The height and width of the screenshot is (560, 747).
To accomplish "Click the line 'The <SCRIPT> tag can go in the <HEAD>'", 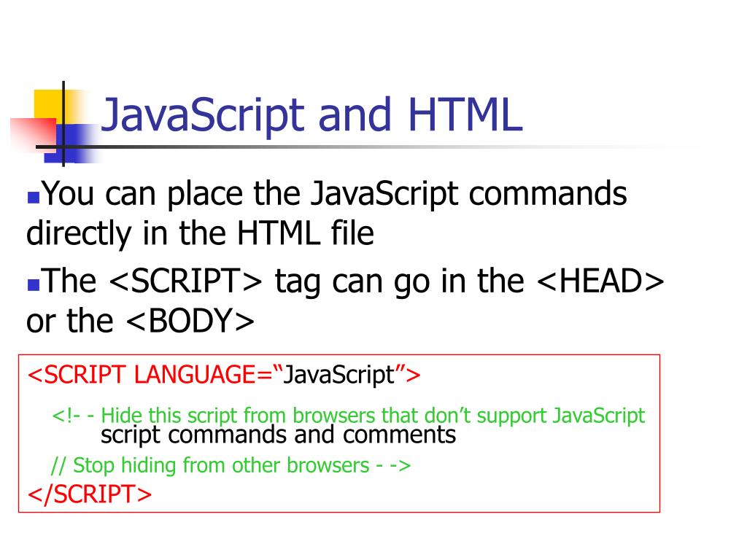I will [x=352, y=281].
